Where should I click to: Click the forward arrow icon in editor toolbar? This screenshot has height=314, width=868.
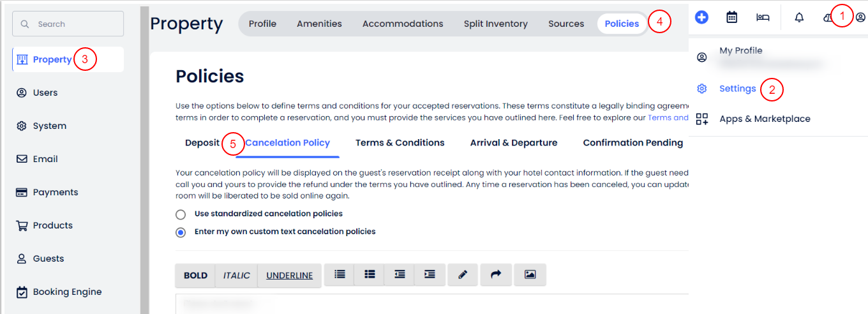point(497,274)
